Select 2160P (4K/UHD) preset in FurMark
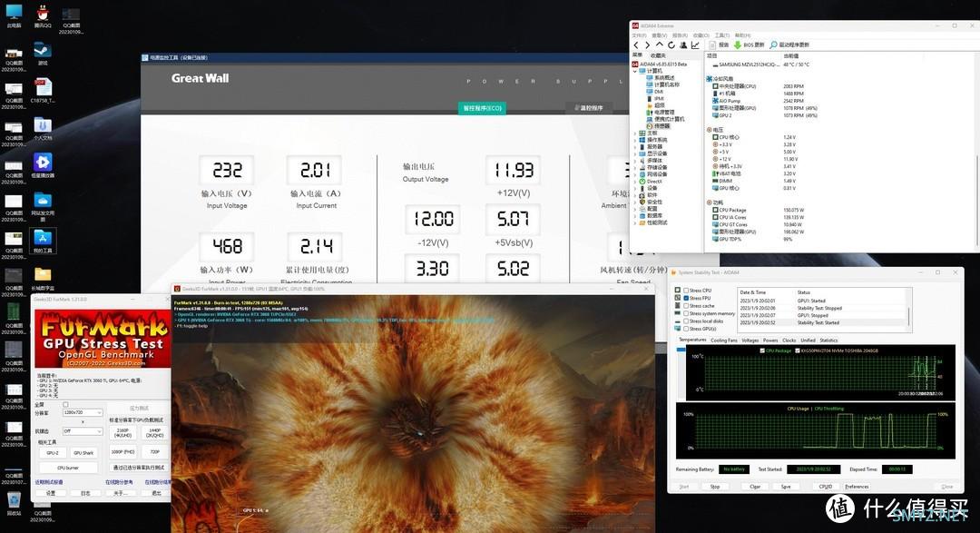This screenshot has height=533, width=980. (122, 432)
